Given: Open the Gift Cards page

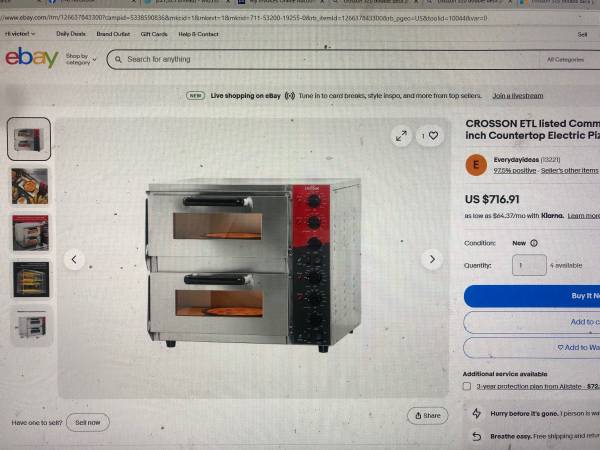Looking at the screenshot, I should click(154, 34).
